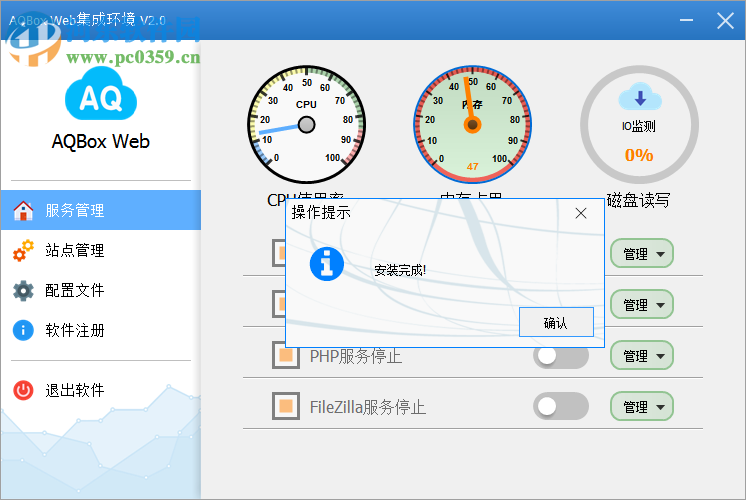Click the PHP service status square icon
Viewport: 746px width, 500px height.
click(x=285, y=356)
